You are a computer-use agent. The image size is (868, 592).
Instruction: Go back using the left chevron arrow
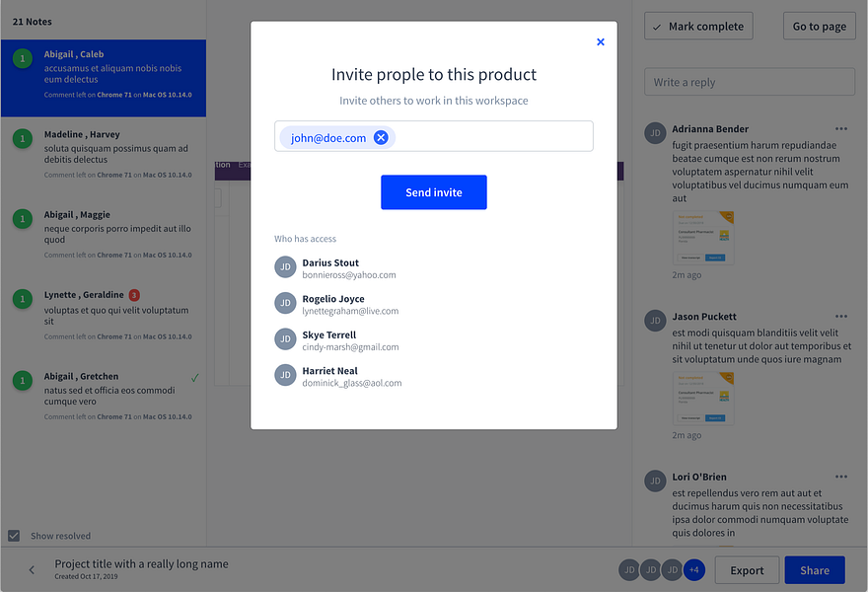click(32, 570)
